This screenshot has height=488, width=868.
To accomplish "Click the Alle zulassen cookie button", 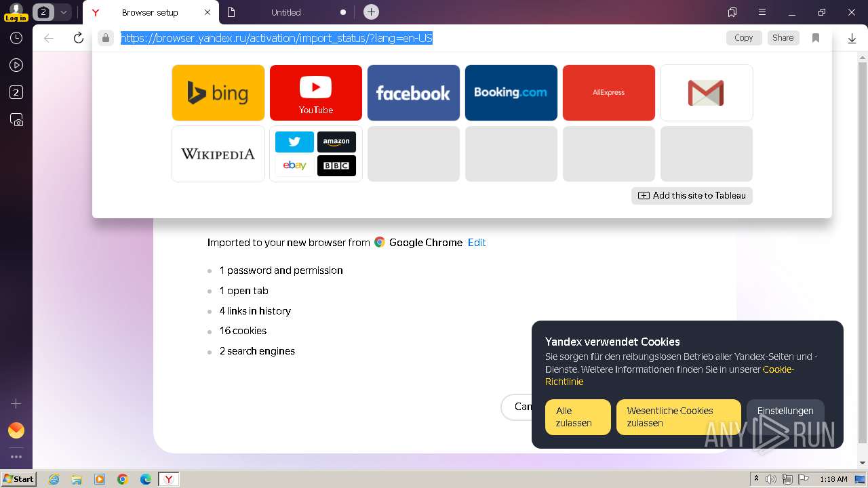I will click(x=578, y=417).
